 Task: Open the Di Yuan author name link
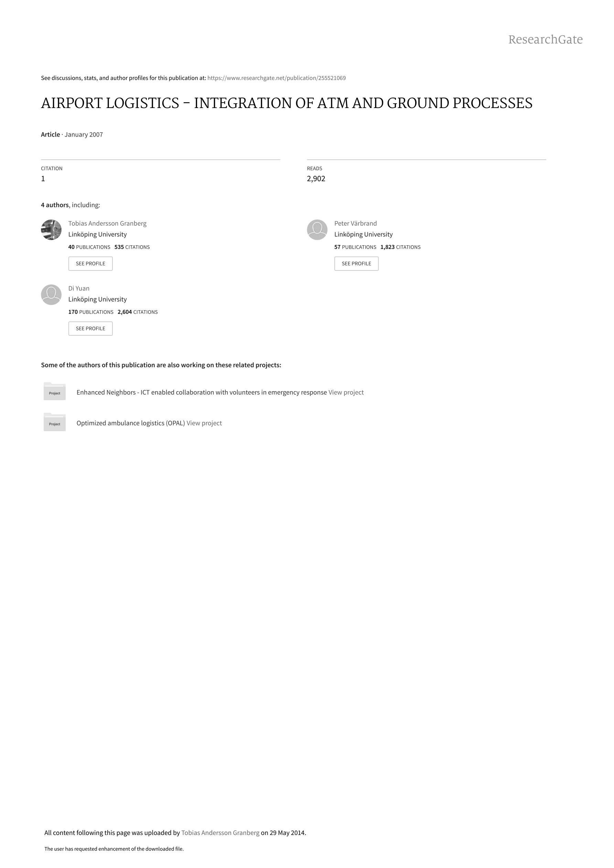(79, 288)
